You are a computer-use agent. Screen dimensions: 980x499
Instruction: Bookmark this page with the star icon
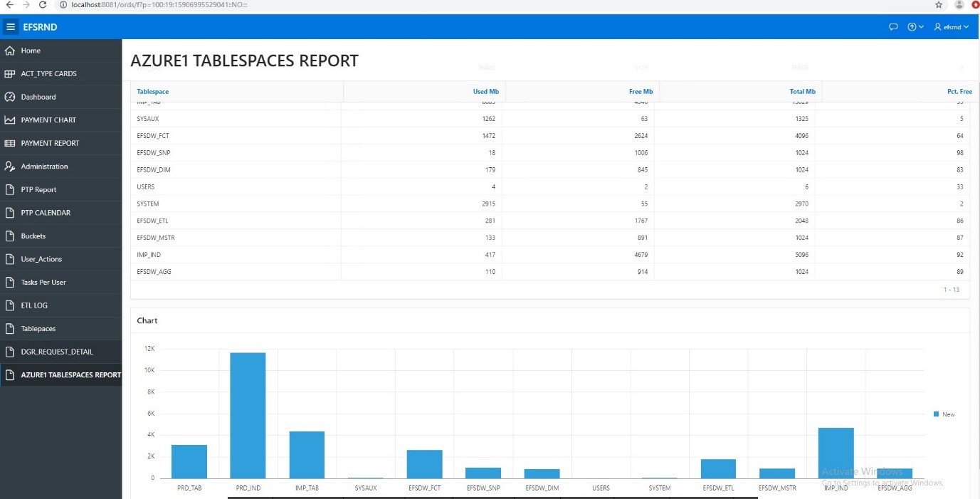click(939, 5)
